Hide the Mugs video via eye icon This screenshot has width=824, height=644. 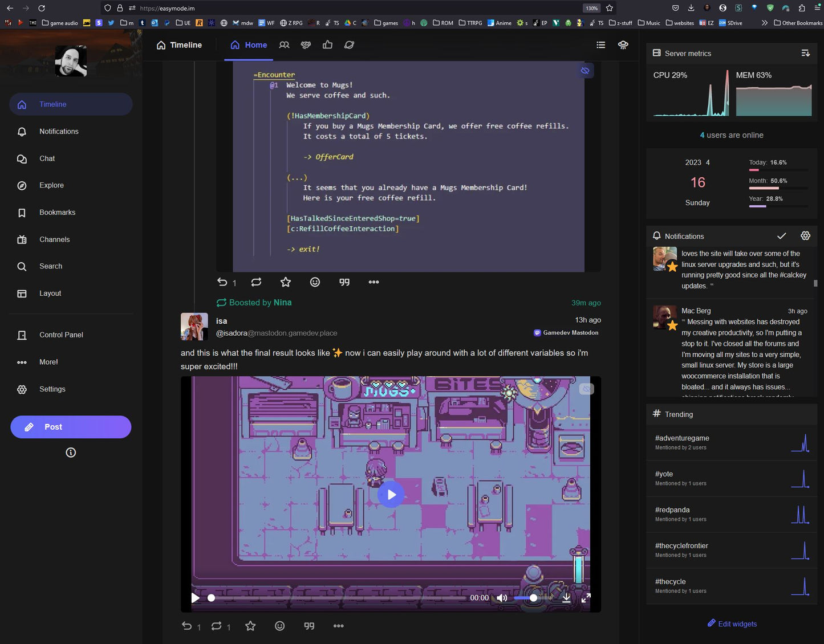pyautogui.click(x=586, y=389)
